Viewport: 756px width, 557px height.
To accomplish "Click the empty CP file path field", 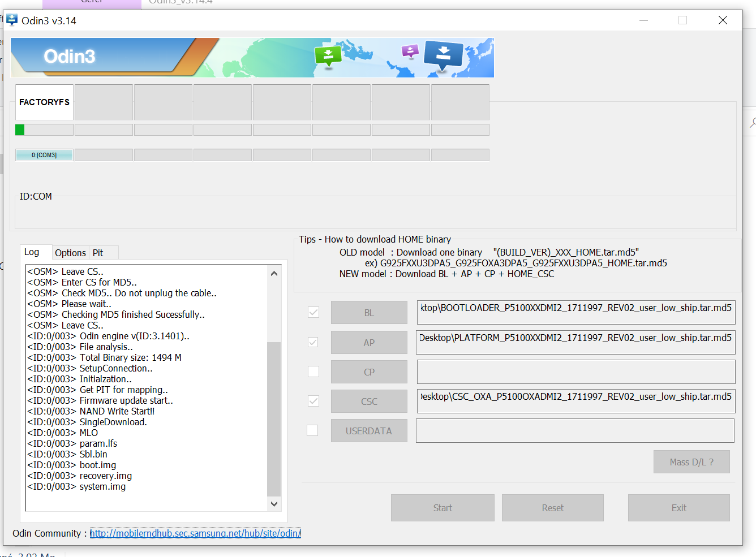I will point(575,372).
